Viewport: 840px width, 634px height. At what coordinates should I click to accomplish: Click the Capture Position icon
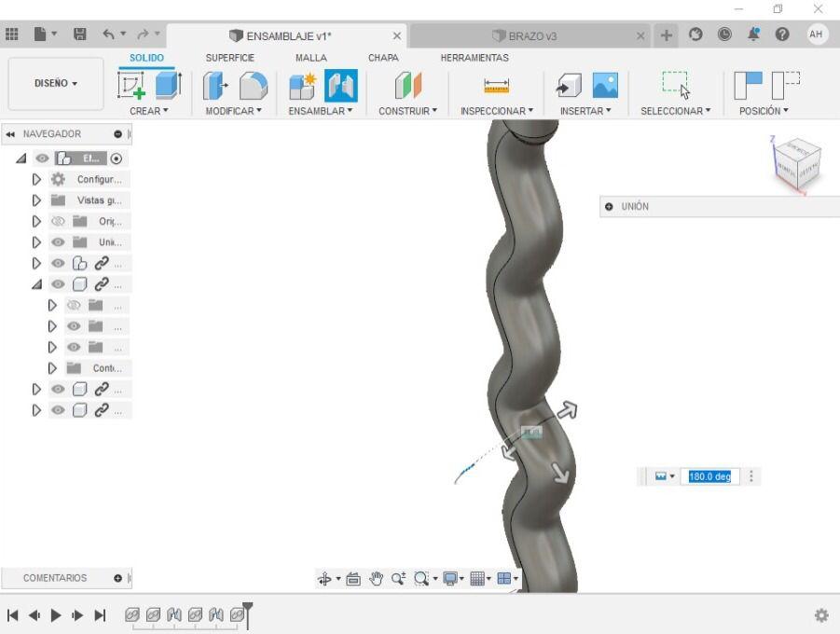[748, 86]
